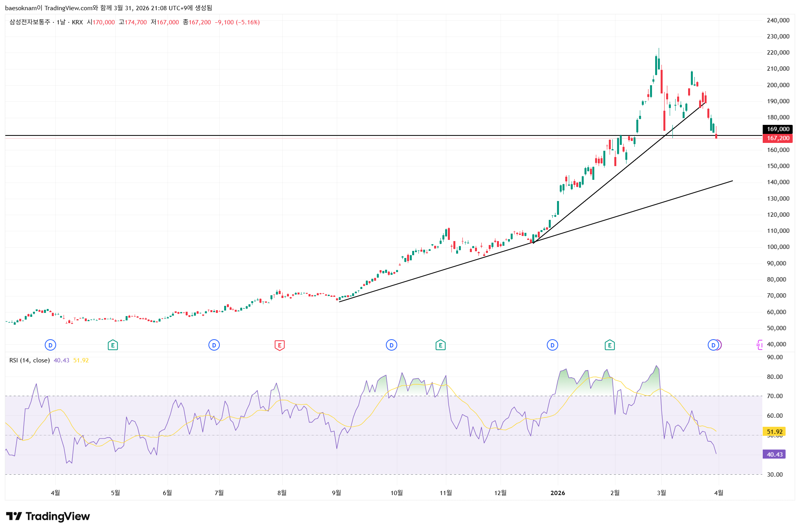Screen dimensions: 800x532
Task: Click the dividend D marker just before 10월
Action: pos(391,345)
